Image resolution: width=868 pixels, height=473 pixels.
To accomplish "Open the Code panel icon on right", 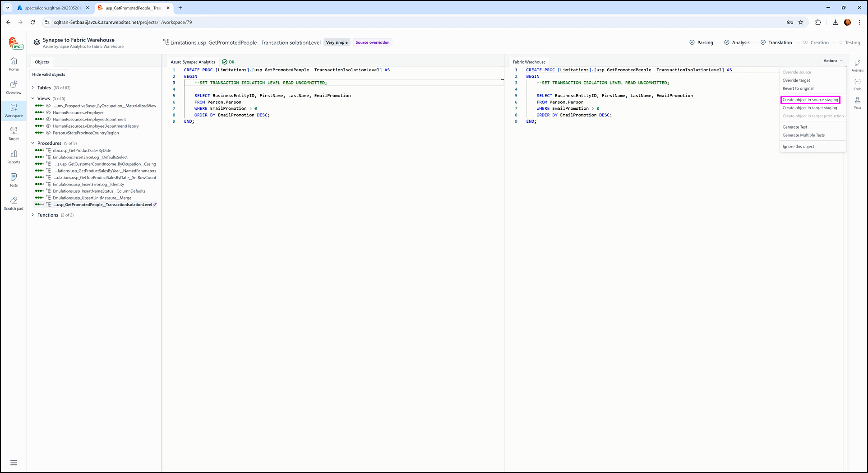I will coord(857,84).
